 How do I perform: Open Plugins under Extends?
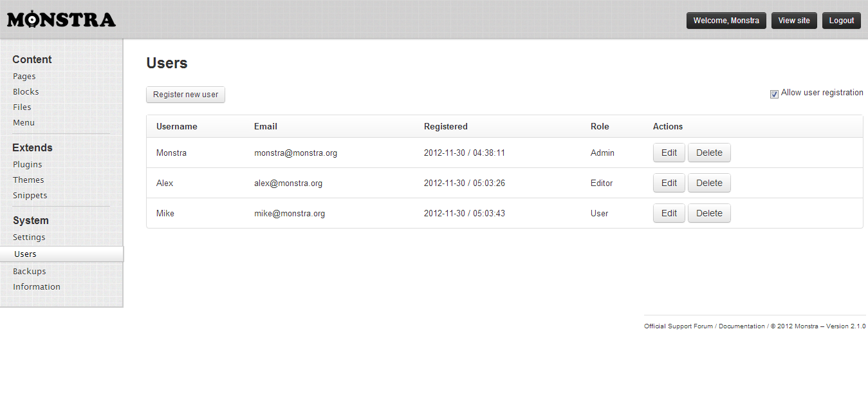pos(28,164)
